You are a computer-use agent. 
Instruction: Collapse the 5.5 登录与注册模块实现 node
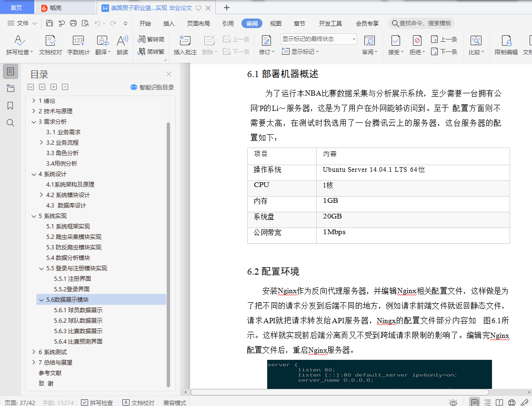pos(41,268)
